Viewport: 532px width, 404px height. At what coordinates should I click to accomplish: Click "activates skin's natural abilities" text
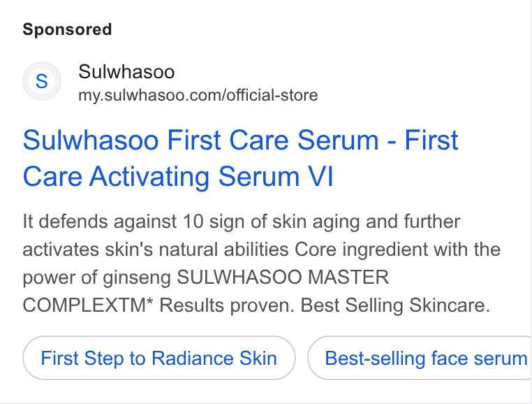(x=156, y=250)
